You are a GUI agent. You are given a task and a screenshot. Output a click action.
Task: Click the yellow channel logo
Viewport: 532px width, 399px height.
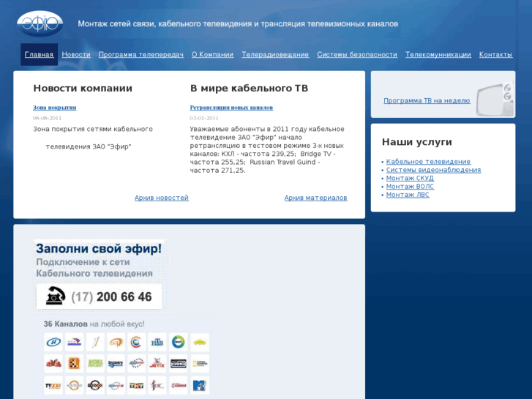pos(200,342)
